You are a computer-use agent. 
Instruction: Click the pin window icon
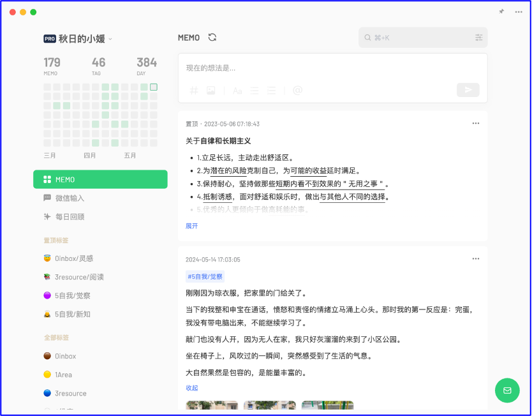501,11
